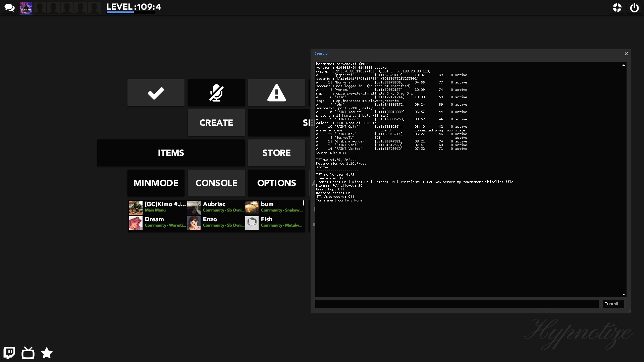Click the console command input field
This screenshot has width=644, height=362.
[457, 304]
